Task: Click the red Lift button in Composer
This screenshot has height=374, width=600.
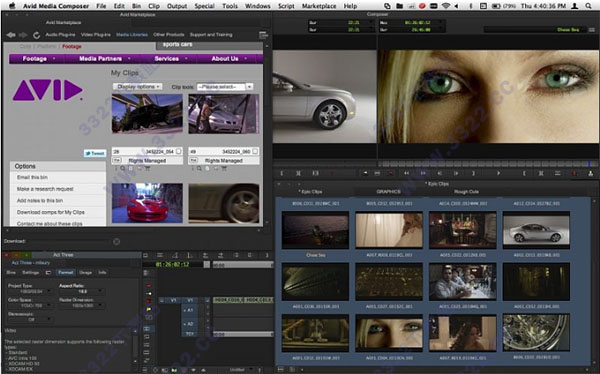Action: point(390,173)
